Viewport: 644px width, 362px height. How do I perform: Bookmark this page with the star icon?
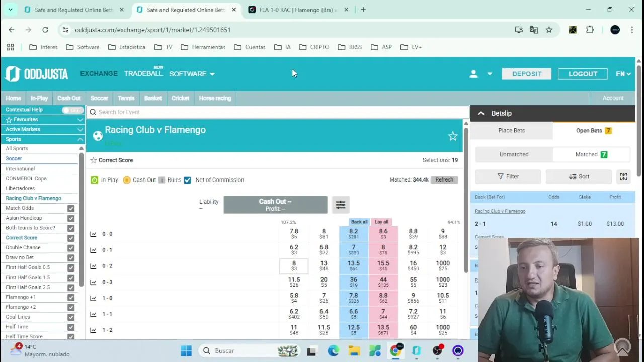[549, 30]
